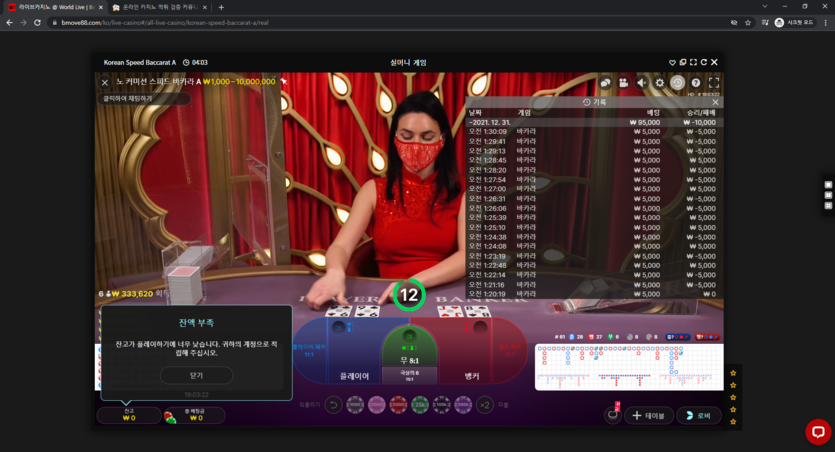Click the x2 double bet button
Image resolution: width=835 pixels, height=452 pixels.
tap(485, 405)
